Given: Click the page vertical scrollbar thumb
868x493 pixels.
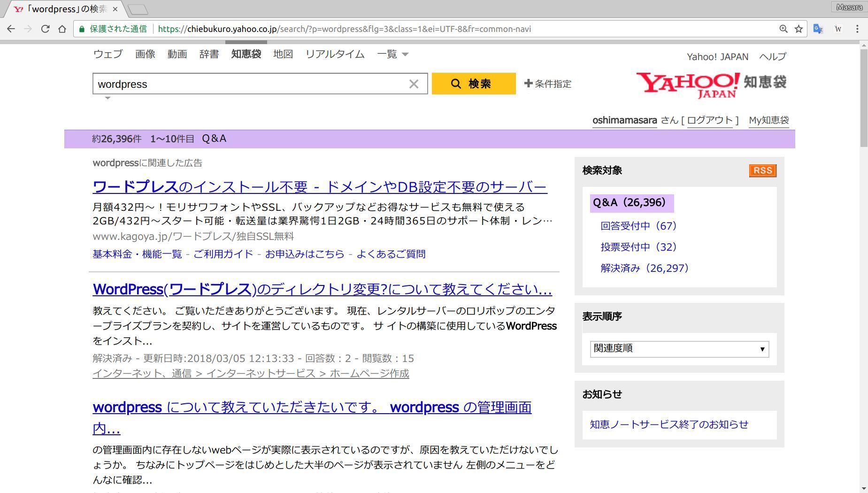Looking at the screenshot, I should point(864,98).
